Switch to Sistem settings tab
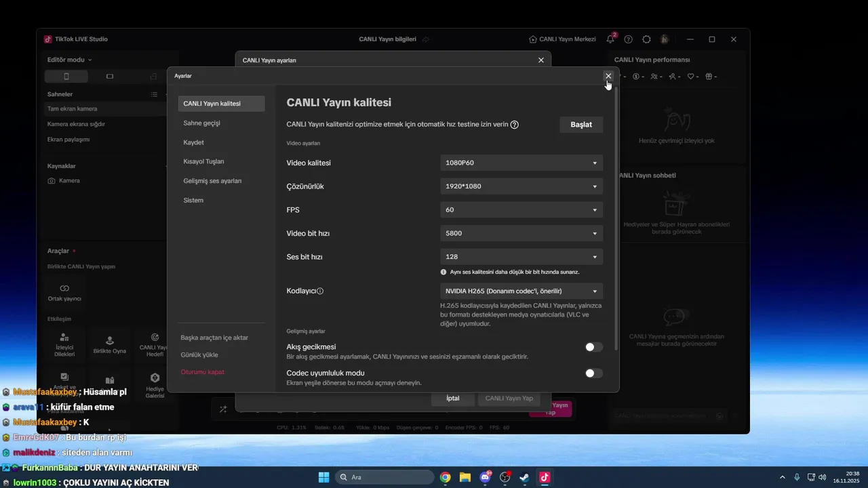The image size is (868, 488). [221, 200]
